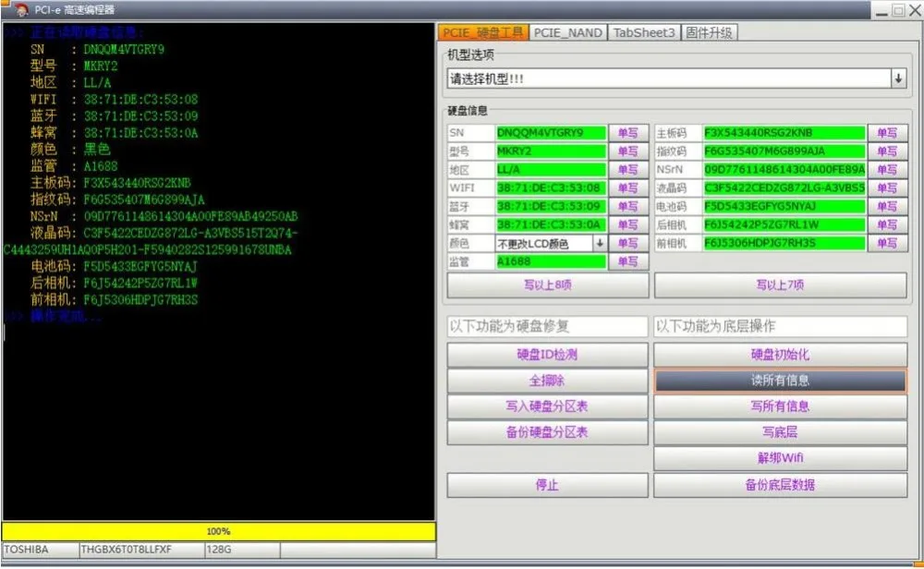The height and width of the screenshot is (569, 924).
Task: Click the 指纹码 field F6G535407M6G899AJA
Action: coord(784,151)
